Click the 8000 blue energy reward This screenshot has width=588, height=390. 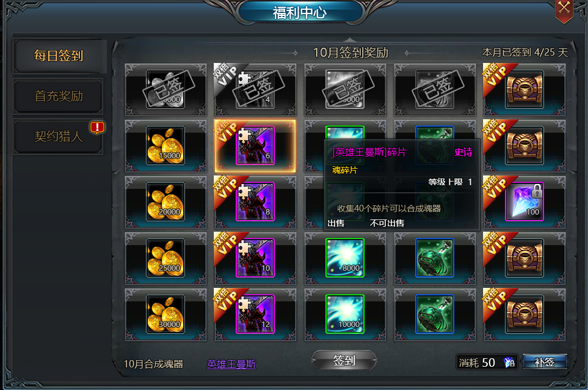tap(345, 258)
